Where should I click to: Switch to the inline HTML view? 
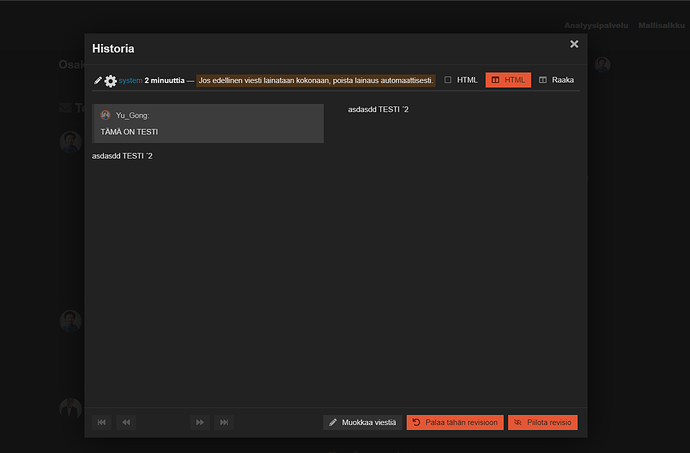coord(461,80)
